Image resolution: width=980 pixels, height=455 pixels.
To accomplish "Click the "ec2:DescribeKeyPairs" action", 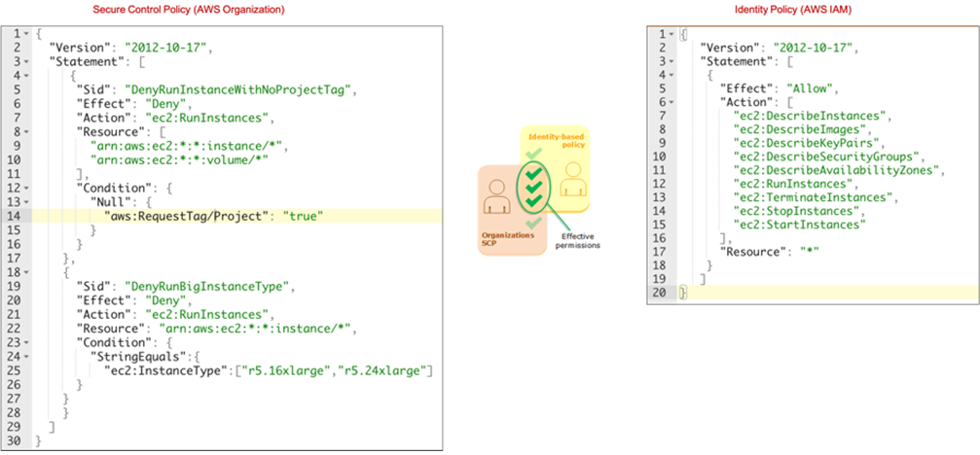I will [x=808, y=143].
